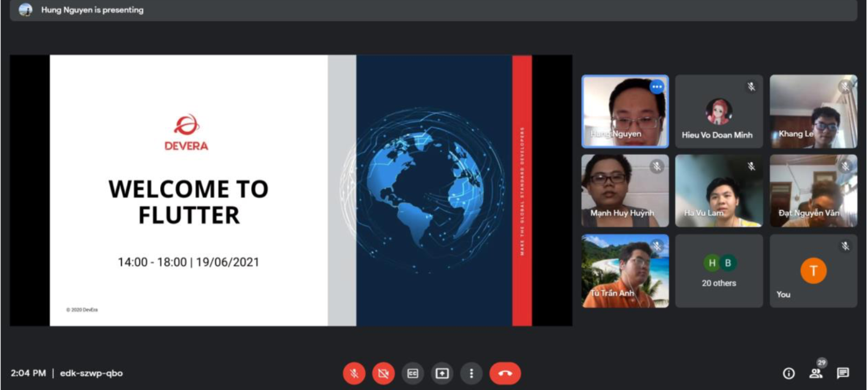Expand the "20 others" participants tile
Viewport: 868px width, 390px height.
719,271
